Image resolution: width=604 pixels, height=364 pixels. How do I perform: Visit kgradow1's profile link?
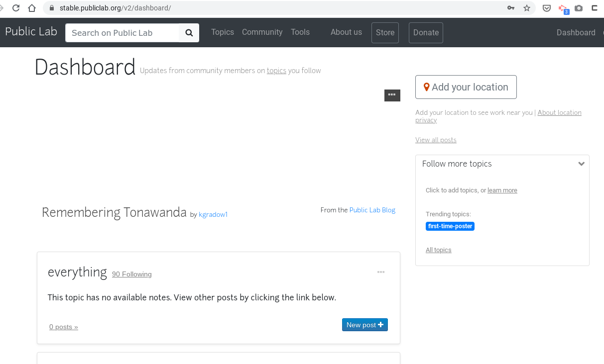click(213, 214)
